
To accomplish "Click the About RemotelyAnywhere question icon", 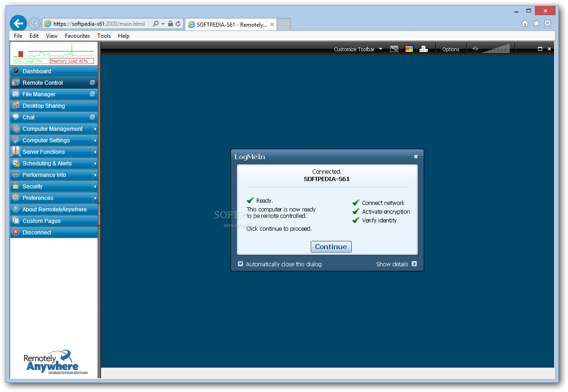I will pyautogui.click(x=16, y=209).
